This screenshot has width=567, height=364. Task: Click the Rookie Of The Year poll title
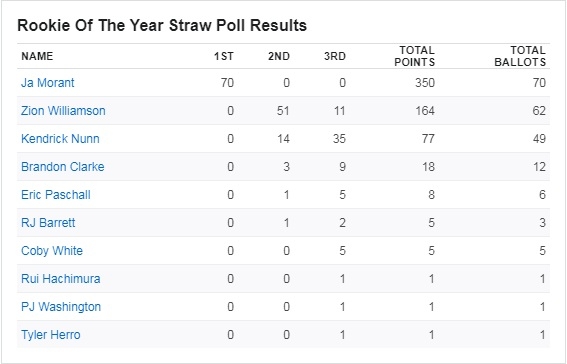pyautogui.click(x=162, y=25)
